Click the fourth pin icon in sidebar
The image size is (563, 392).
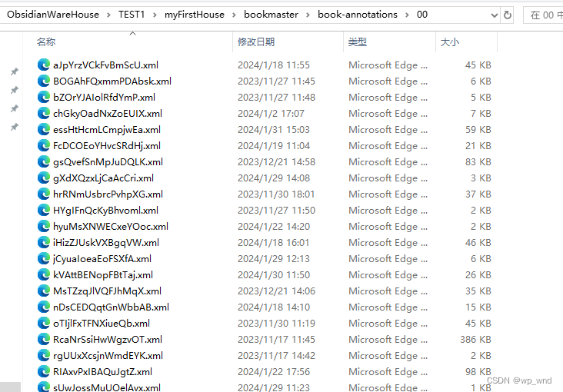[x=15, y=127]
